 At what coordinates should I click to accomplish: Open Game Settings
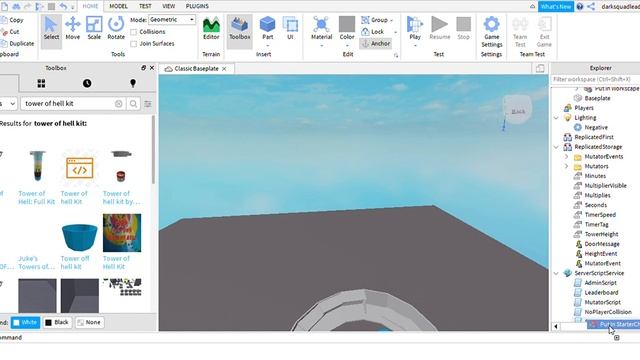(491, 32)
